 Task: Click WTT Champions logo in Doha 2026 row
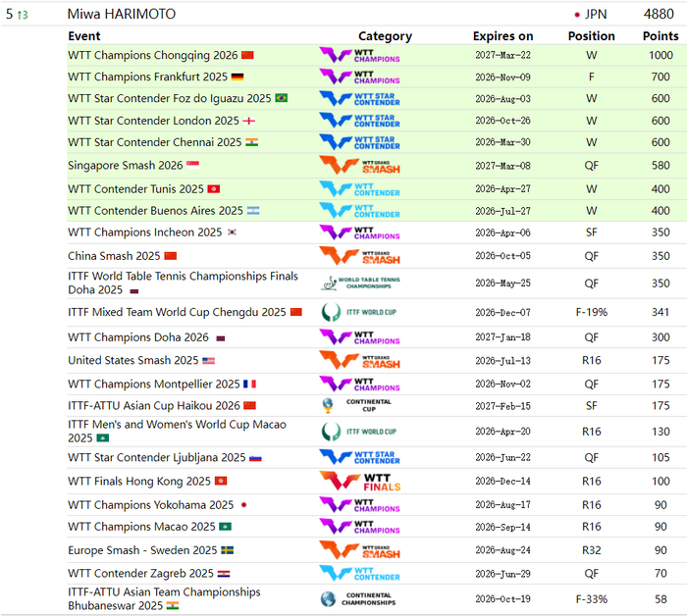click(359, 337)
